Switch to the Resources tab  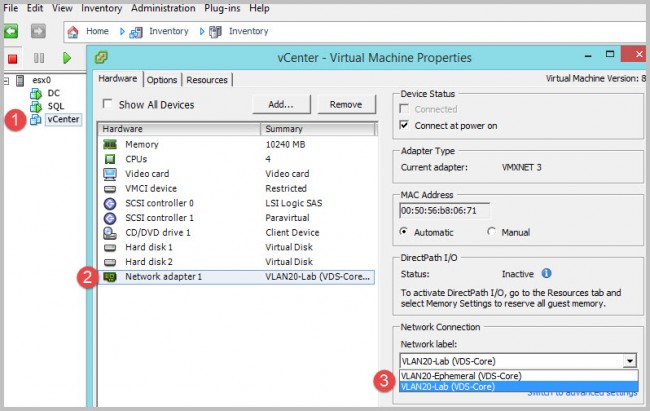coord(207,80)
